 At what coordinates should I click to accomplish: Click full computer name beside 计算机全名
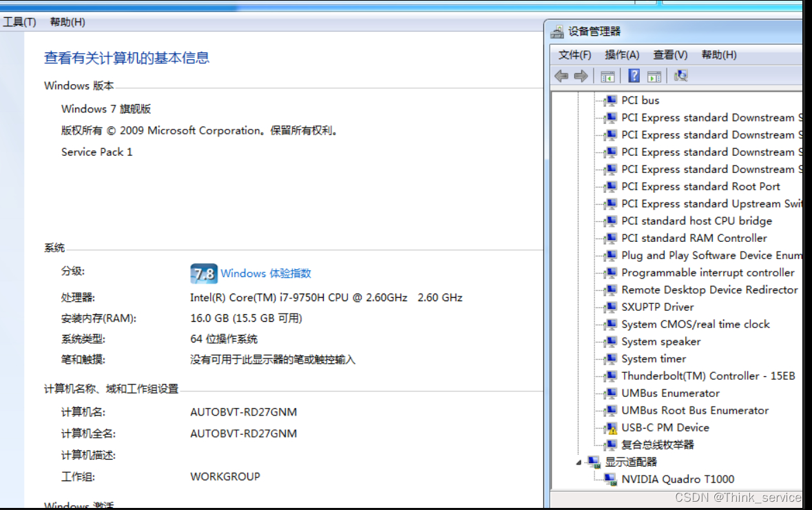pos(243,433)
